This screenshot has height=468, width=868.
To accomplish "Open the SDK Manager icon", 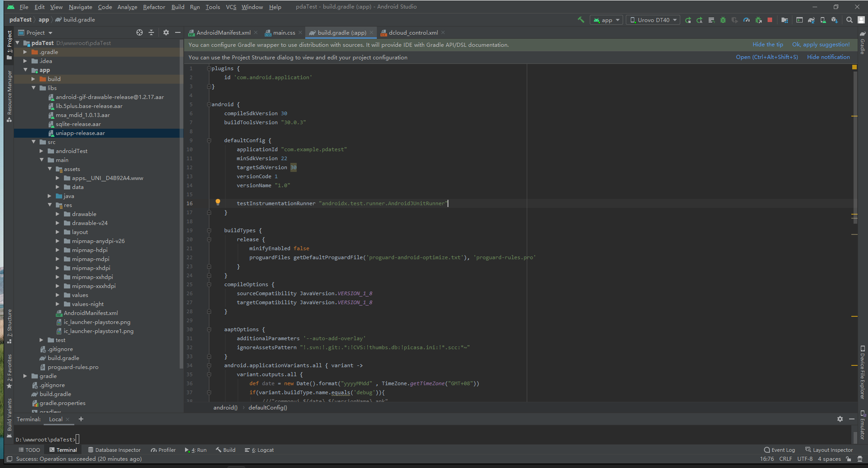I will pos(834,20).
